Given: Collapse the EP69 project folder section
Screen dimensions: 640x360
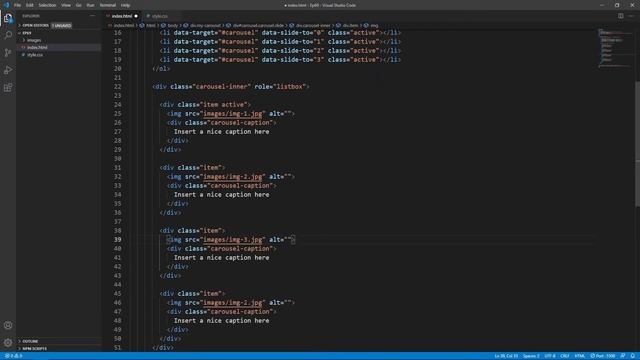Looking at the screenshot, I should (x=27, y=33).
